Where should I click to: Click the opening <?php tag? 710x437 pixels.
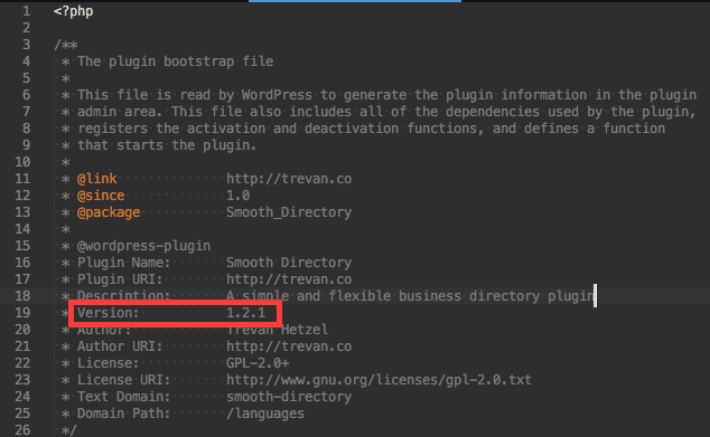coord(73,11)
